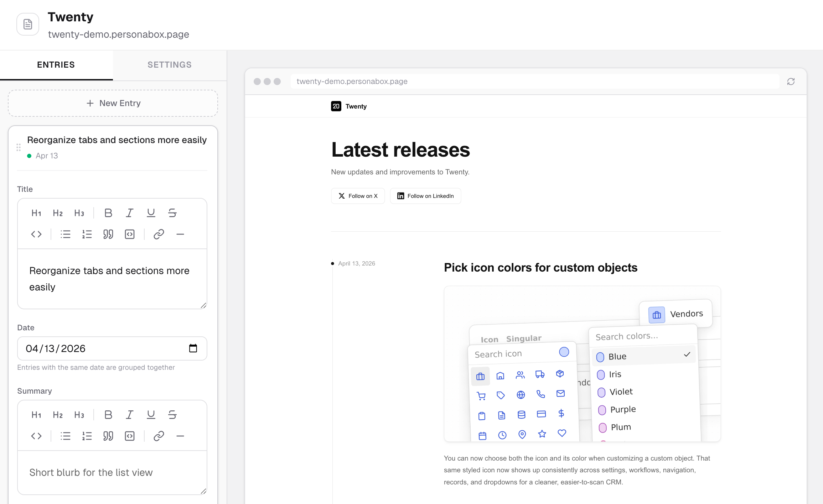Image resolution: width=823 pixels, height=504 pixels.
Task: Toggle strikethrough in Summary toolbar
Action: [172, 415]
